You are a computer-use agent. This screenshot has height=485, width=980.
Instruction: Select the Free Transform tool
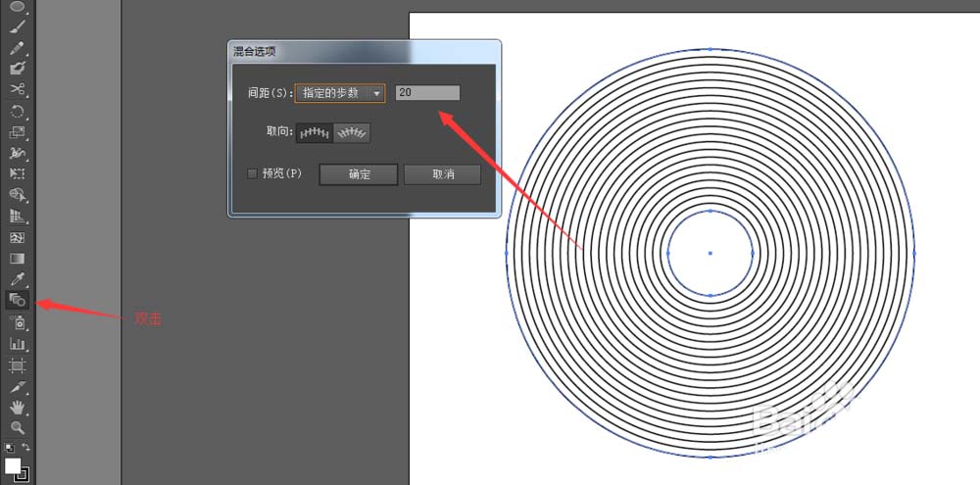click(x=18, y=173)
